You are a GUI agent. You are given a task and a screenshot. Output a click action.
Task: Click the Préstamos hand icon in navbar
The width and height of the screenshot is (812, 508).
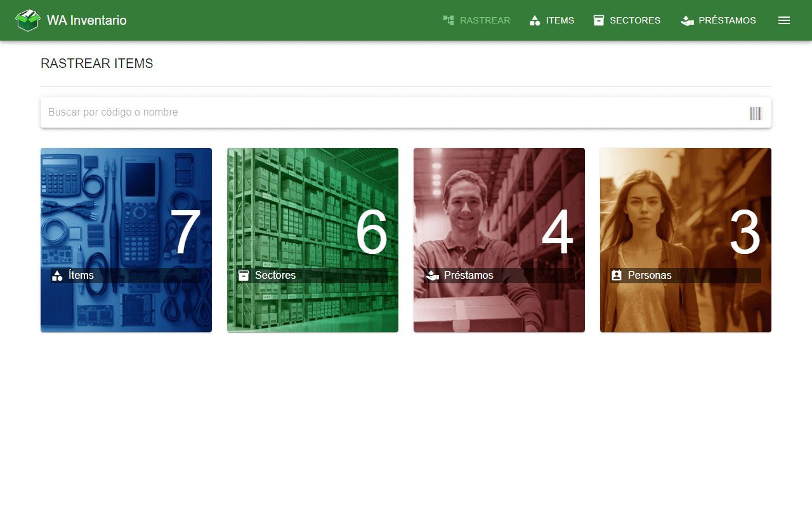[687, 20]
